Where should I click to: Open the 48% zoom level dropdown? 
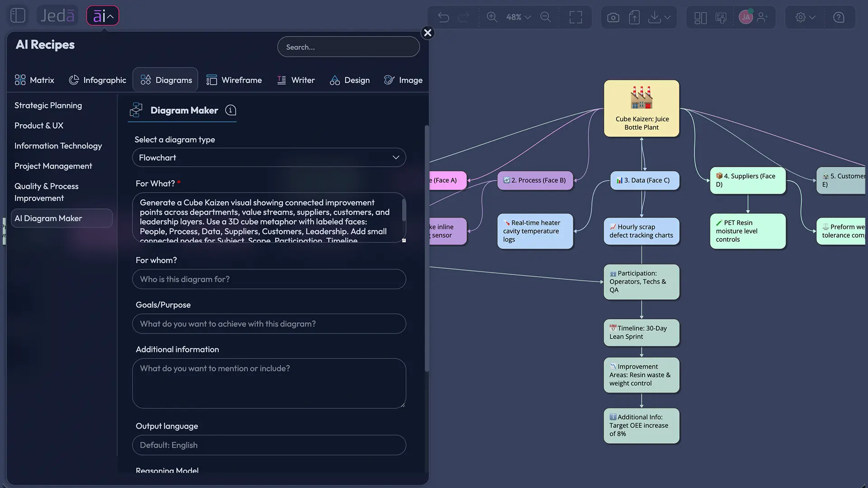click(518, 17)
